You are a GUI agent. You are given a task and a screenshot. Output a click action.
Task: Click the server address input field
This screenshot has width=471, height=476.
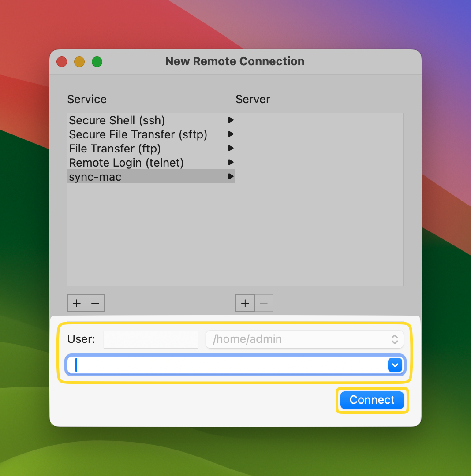(221, 365)
